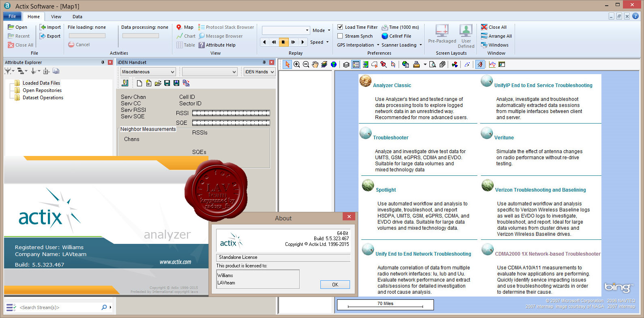
Task: Open the Spotlight link
Action: point(386,190)
